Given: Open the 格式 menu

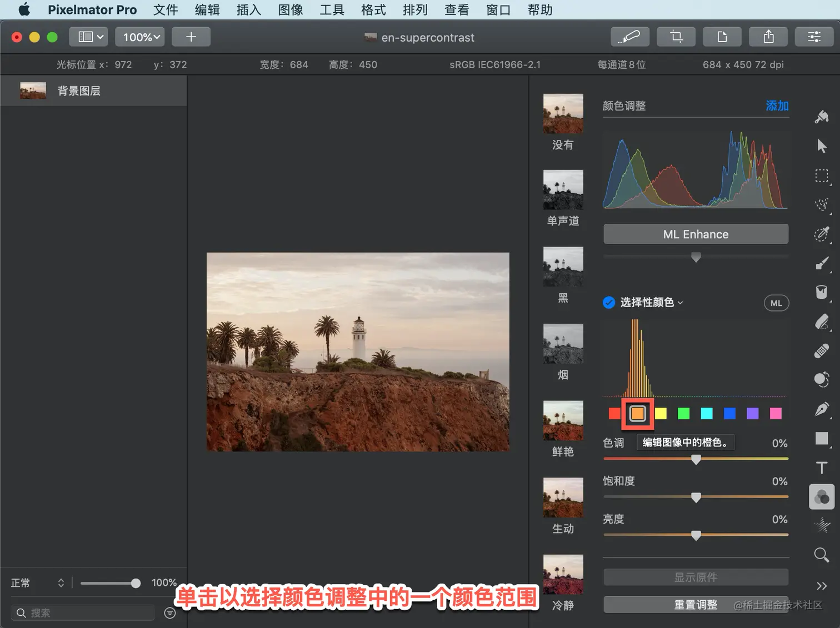Looking at the screenshot, I should 373,10.
